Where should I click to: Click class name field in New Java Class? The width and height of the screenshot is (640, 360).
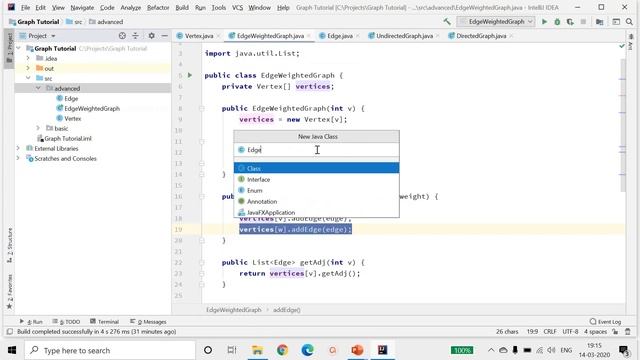pyautogui.click(x=316, y=150)
